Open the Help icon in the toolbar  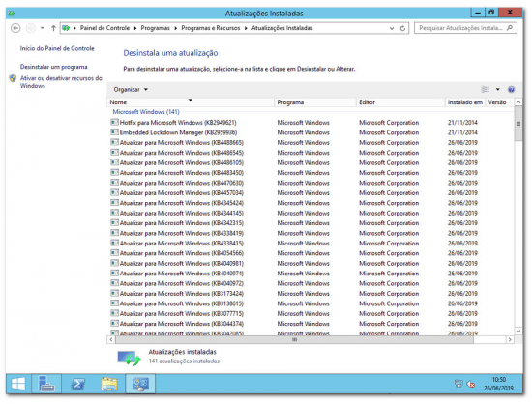(x=511, y=90)
